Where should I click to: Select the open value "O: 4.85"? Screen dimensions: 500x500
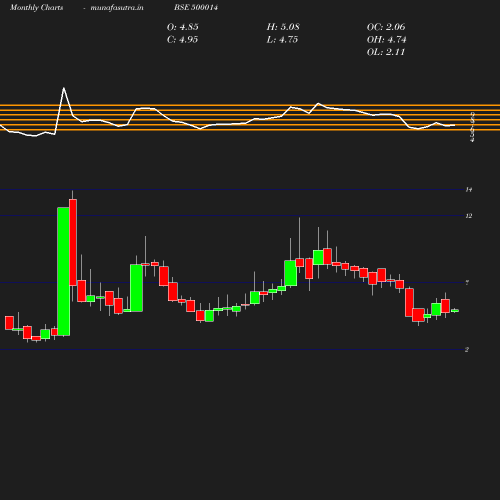182,27
